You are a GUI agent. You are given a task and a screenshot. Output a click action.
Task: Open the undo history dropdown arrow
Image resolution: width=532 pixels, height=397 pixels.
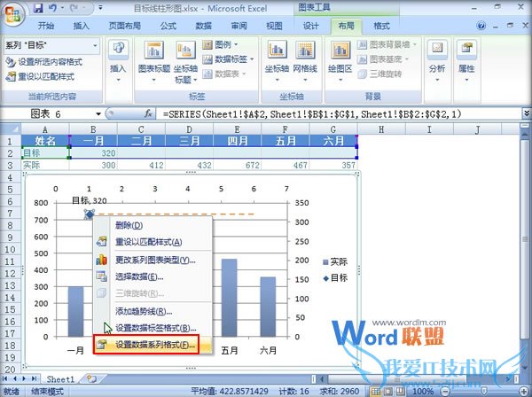[62, 8]
